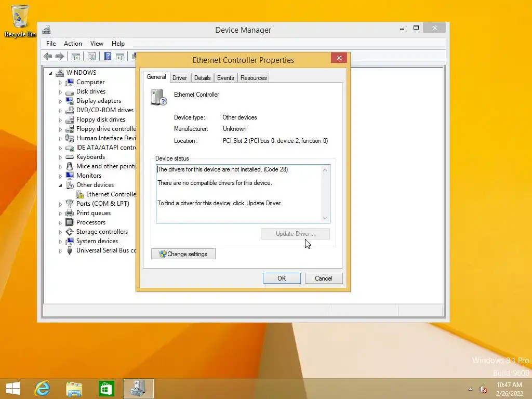532x399 pixels.
Task: Switch to the Details tab
Action: coord(202,78)
